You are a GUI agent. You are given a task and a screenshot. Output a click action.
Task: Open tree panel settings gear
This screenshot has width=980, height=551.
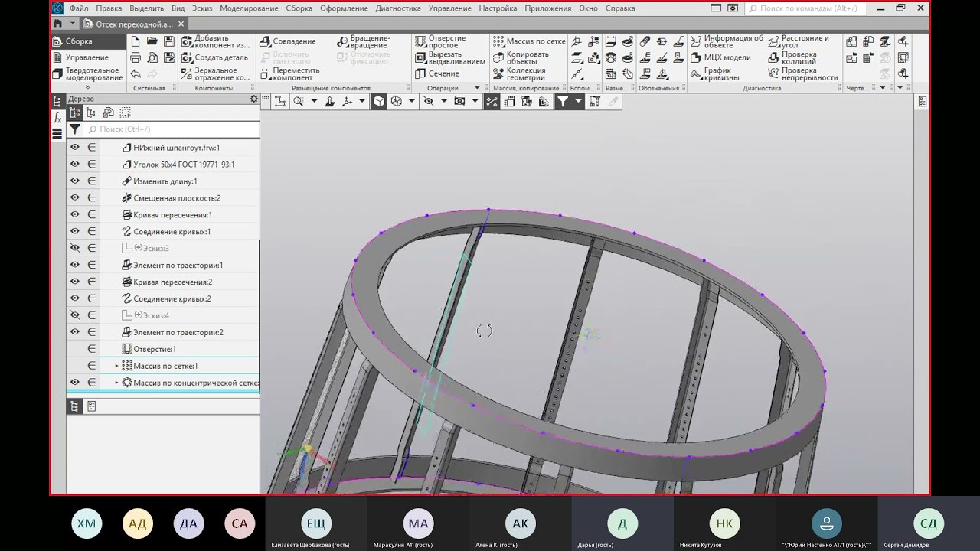(x=254, y=99)
